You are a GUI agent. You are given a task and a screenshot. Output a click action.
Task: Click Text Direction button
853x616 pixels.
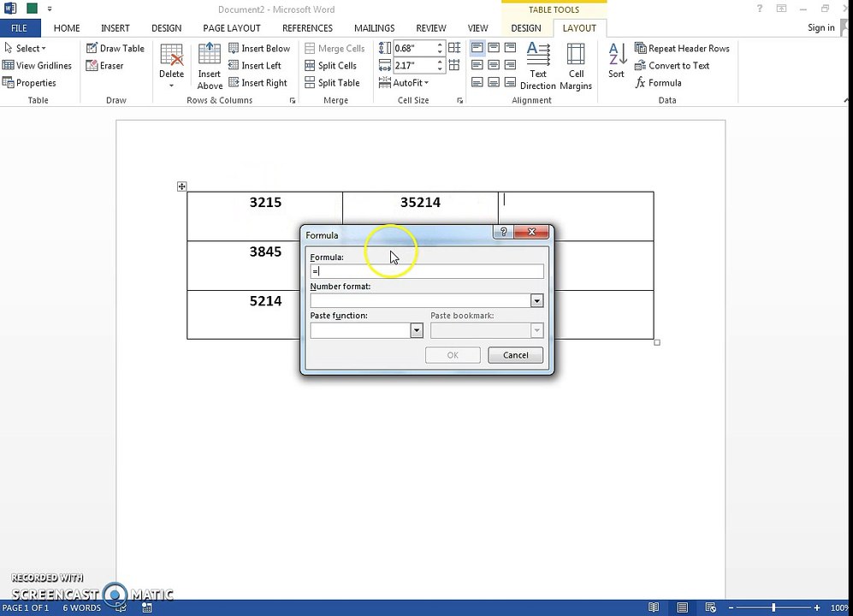[538, 67]
